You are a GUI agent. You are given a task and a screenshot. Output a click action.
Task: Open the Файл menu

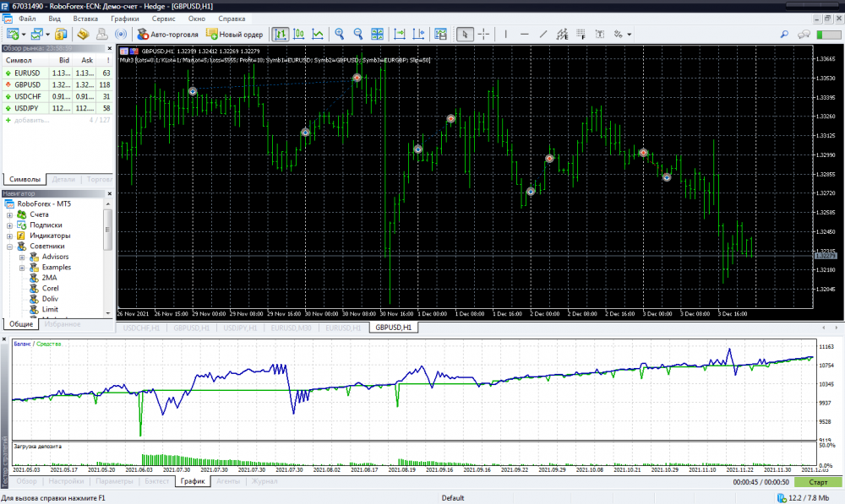pyautogui.click(x=27, y=19)
